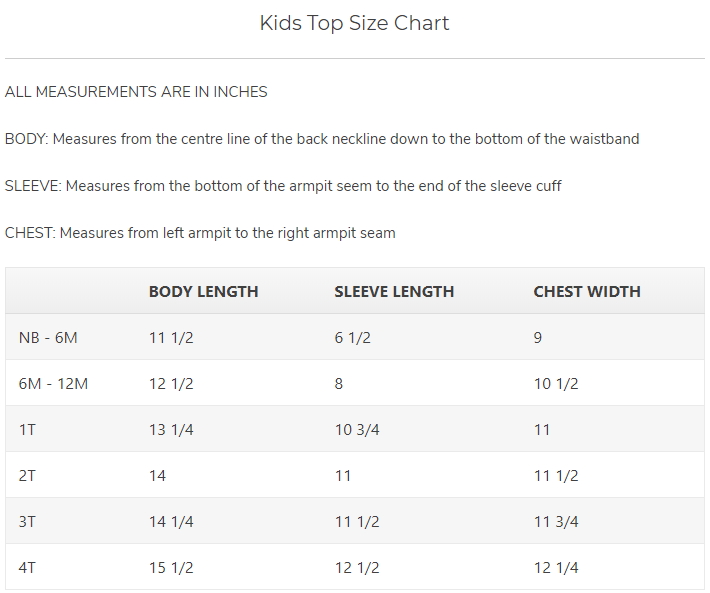This screenshot has height=593, width=710.
Task: Select the 6M - 12M size row label
Action: click(x=53, y=384)
